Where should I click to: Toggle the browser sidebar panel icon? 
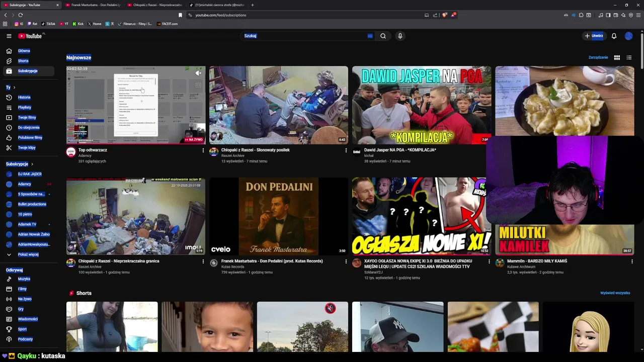click(608, 15)
